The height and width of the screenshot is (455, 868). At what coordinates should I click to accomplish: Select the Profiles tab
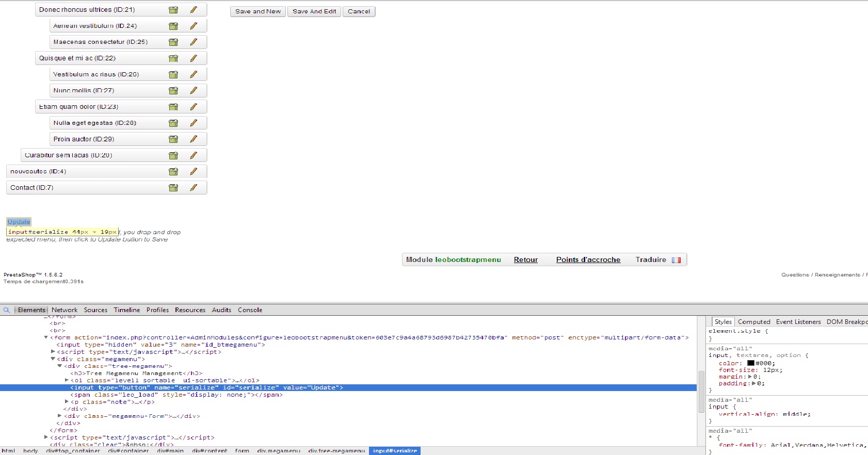coord(158,310)
